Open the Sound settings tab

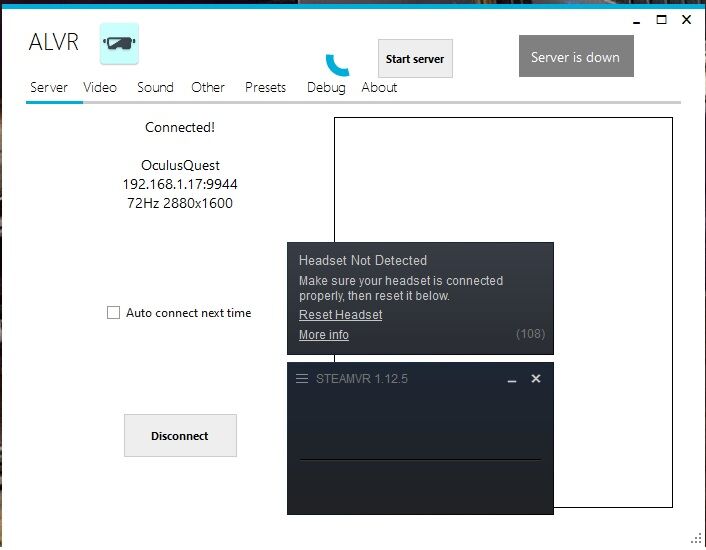click(155, 87)
